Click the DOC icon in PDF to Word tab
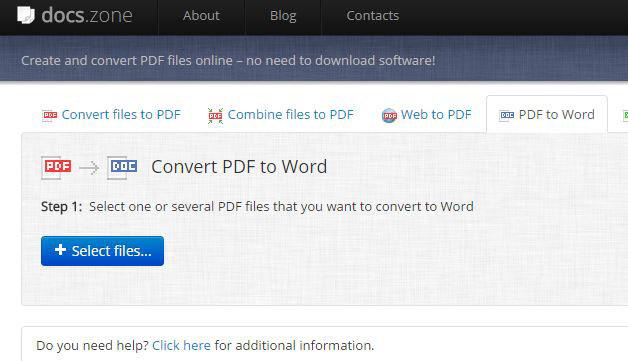The image size is (628, 361). [507, 115]
